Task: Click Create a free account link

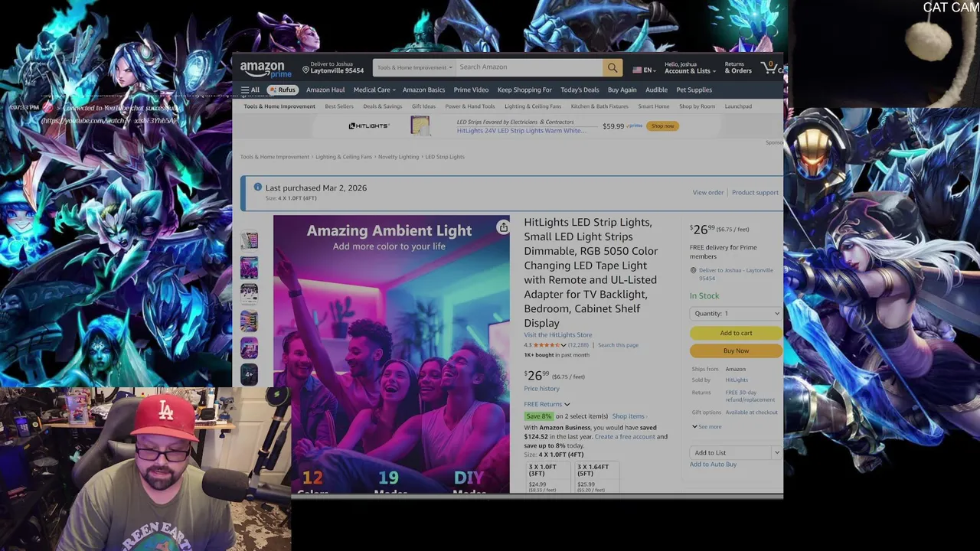Action: (x=625, y=436)
